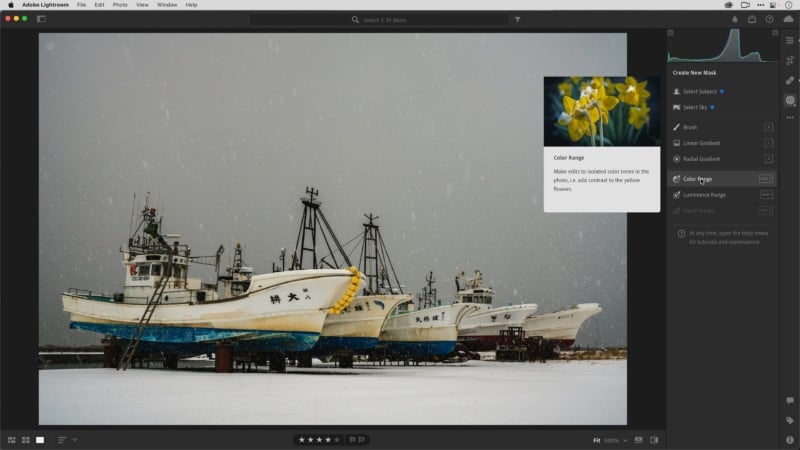Toggle histogram shadow clipping indicator

click(x=670, y=33)
